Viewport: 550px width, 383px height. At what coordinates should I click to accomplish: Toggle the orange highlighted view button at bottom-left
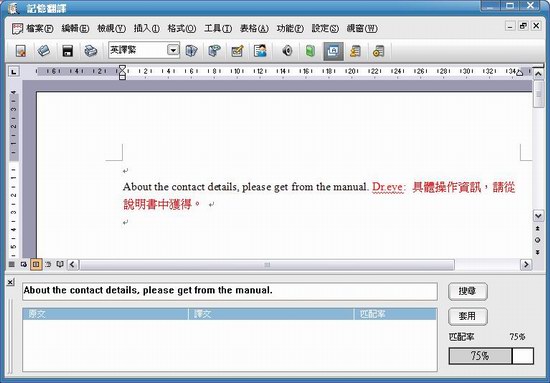click(36, 264)
